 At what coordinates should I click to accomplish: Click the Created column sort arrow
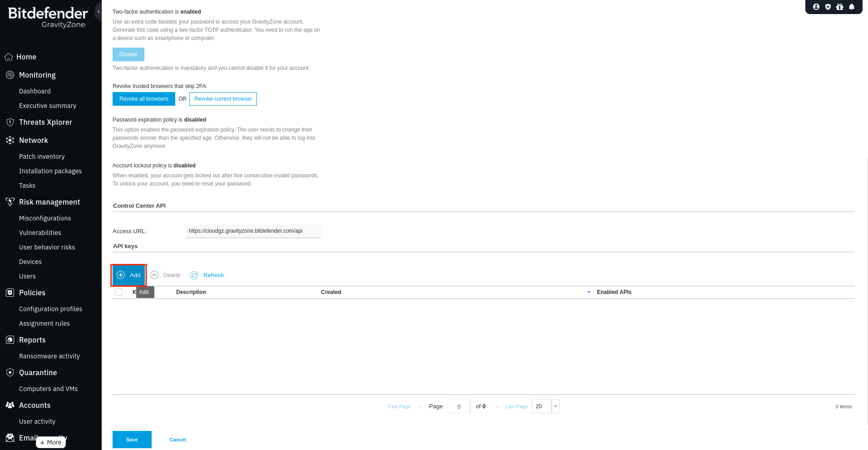pyautogui.click(x=589, y=292)
